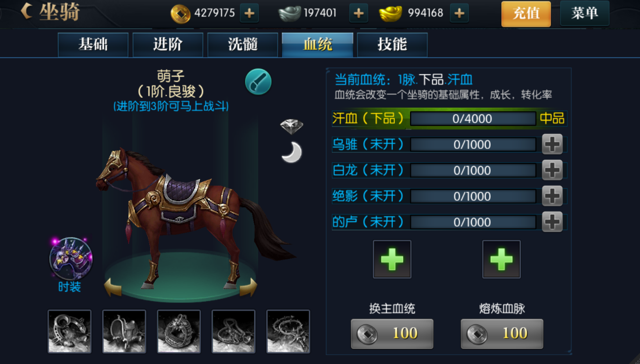Screen dimensions: 640x364
Task: Add item to left green plus slot
Action: point(392,260)
